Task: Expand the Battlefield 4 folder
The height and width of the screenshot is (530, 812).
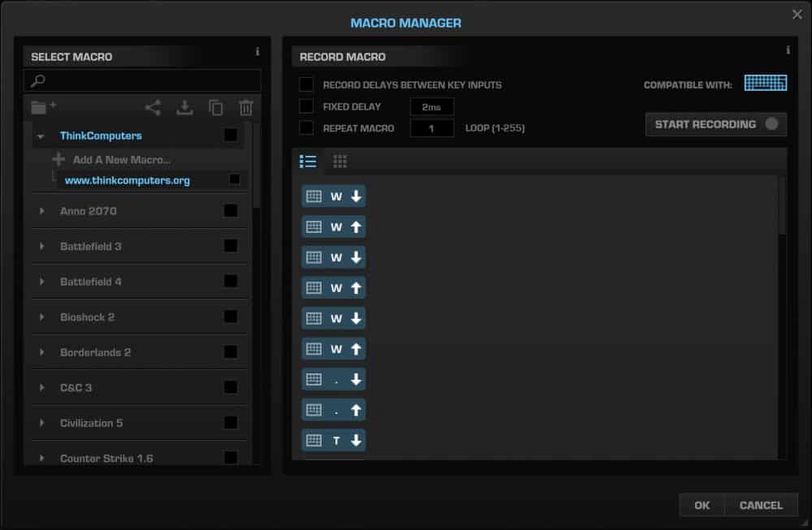Action: (41, 281)
